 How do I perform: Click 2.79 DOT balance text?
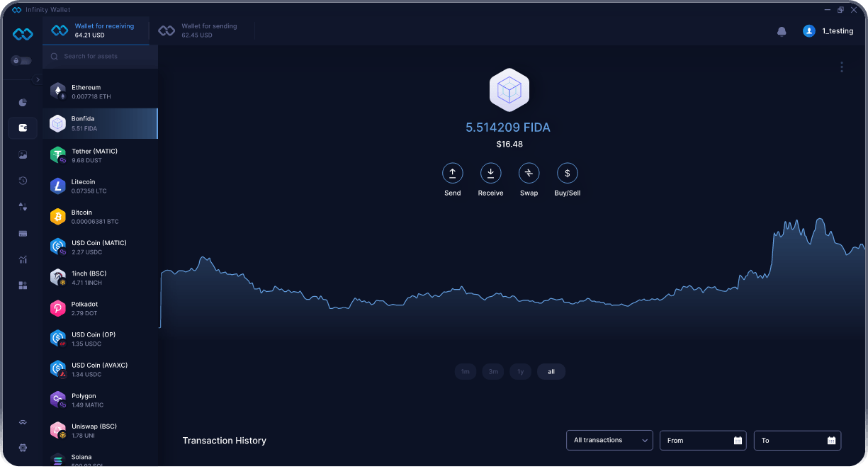(x=85, y=313)
